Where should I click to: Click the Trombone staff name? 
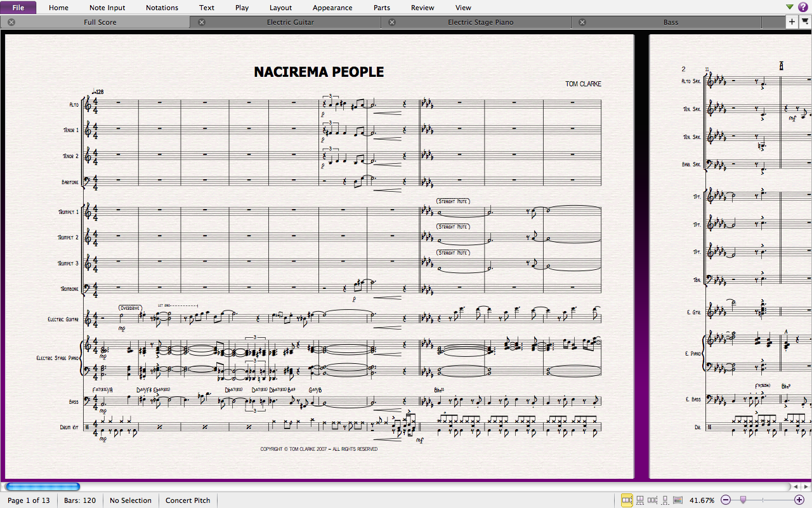coord(70,289)
